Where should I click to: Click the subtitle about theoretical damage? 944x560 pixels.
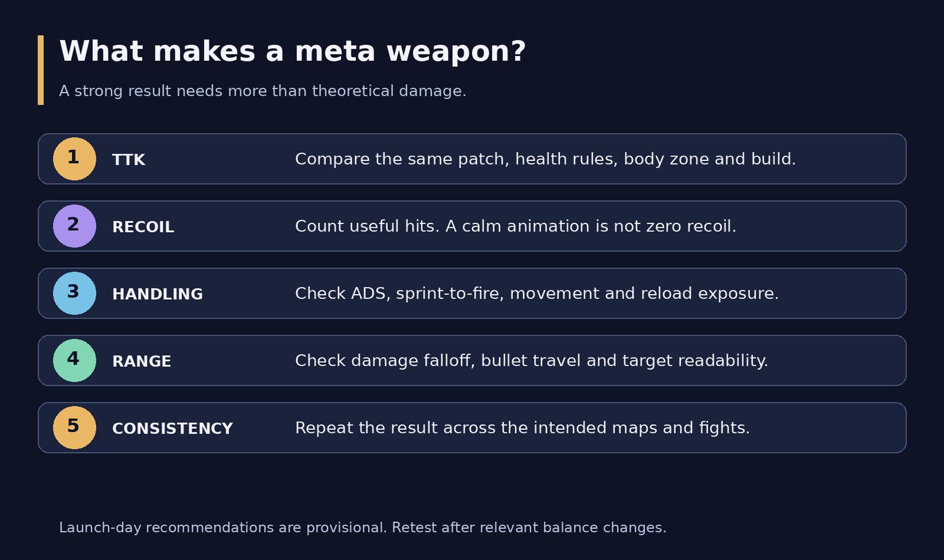[262, 91]
